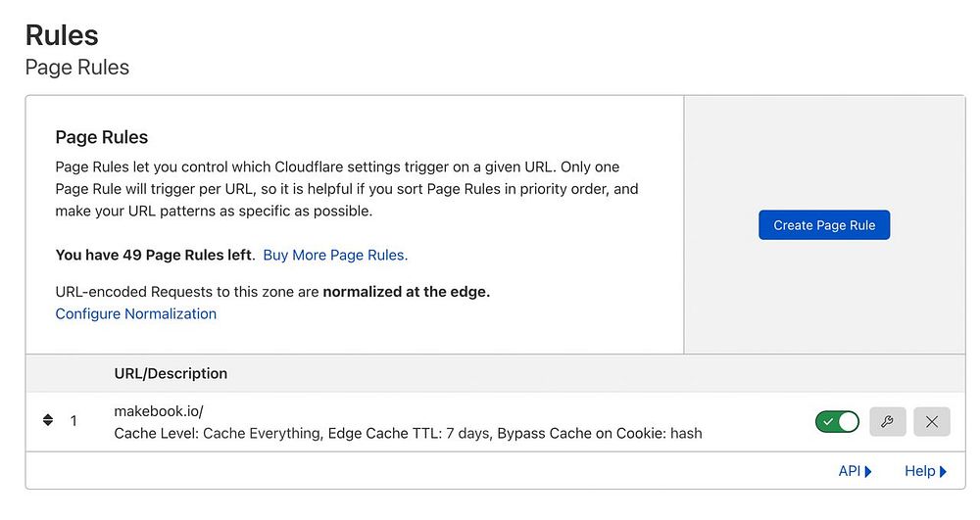Click the 49 Page Rules left notice
Viewport: 980px width, 520px height.
(155, 255)
